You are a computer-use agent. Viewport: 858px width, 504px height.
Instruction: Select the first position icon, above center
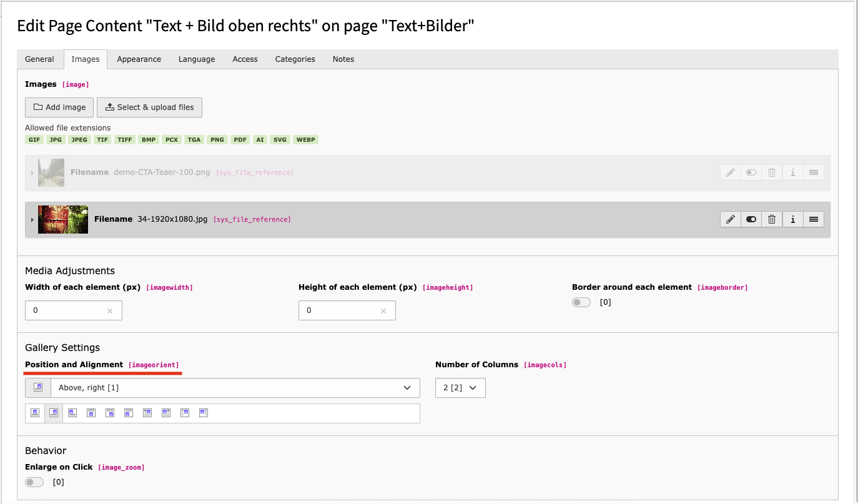(35, 413)
